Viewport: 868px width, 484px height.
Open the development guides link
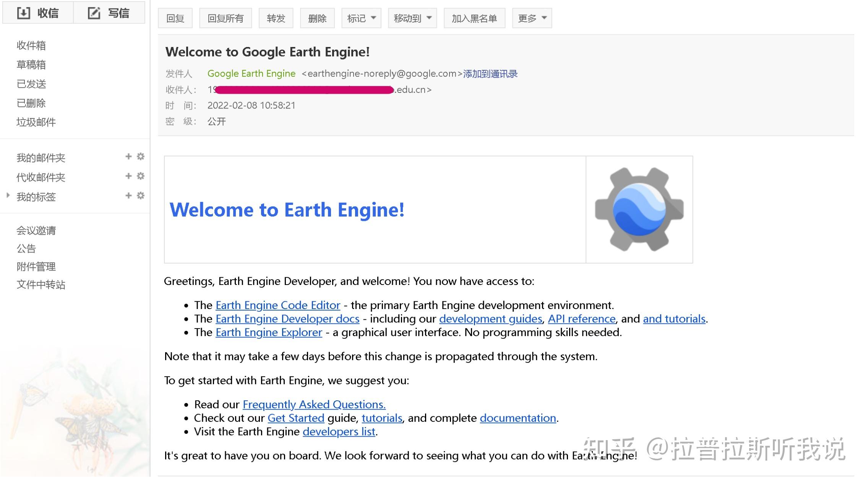[491, 319]
